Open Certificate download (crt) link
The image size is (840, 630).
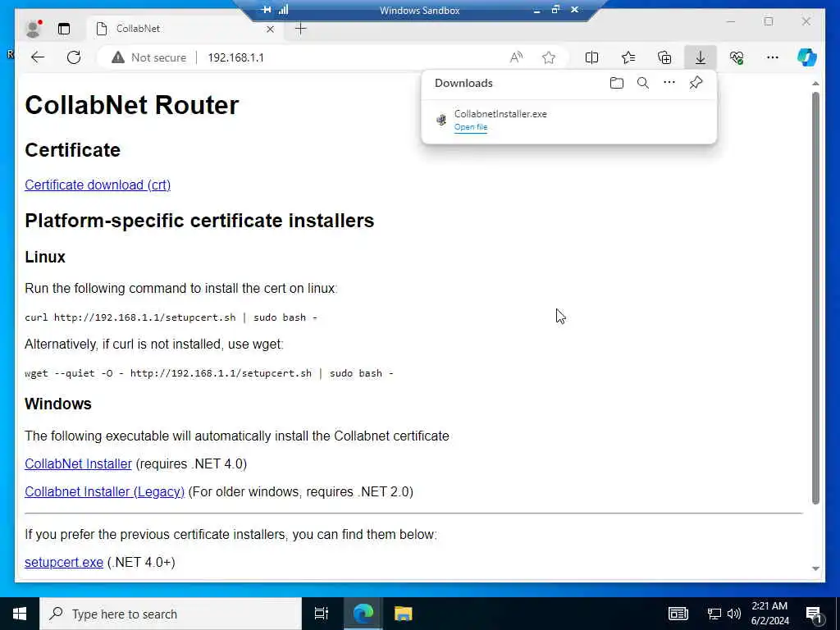tap(98, 185)
